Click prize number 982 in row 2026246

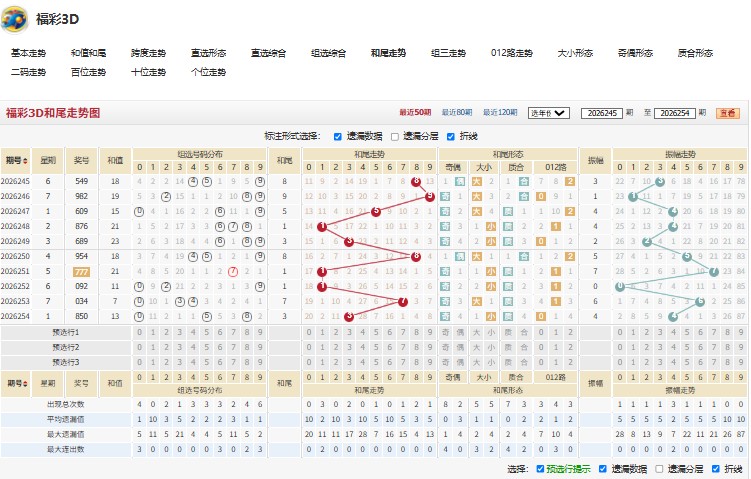81,196
